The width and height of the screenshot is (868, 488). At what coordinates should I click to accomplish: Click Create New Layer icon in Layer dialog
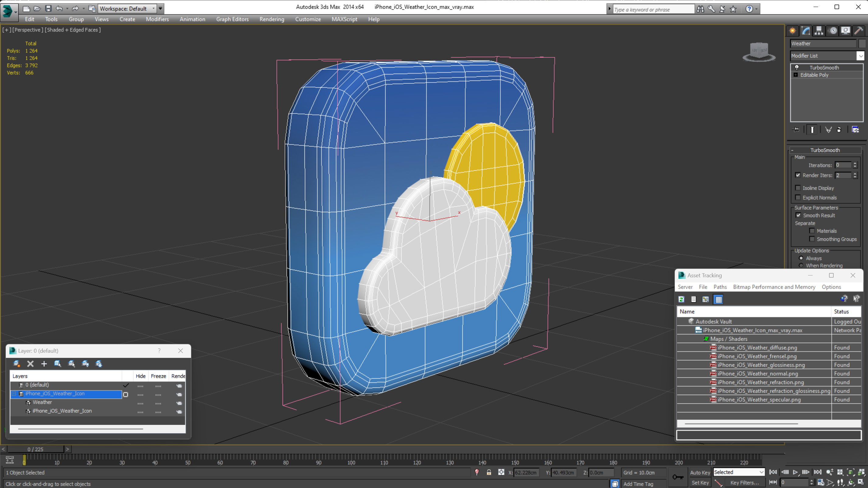click(16, 364)
